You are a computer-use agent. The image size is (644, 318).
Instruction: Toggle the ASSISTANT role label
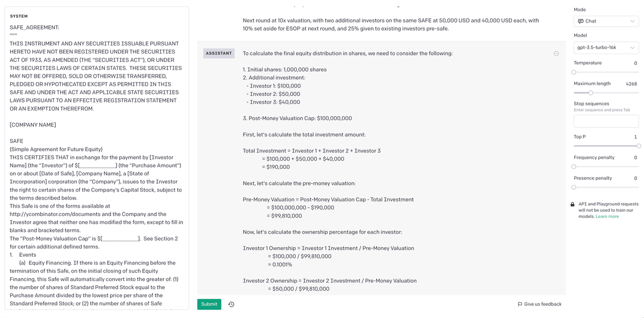point(219,54)
